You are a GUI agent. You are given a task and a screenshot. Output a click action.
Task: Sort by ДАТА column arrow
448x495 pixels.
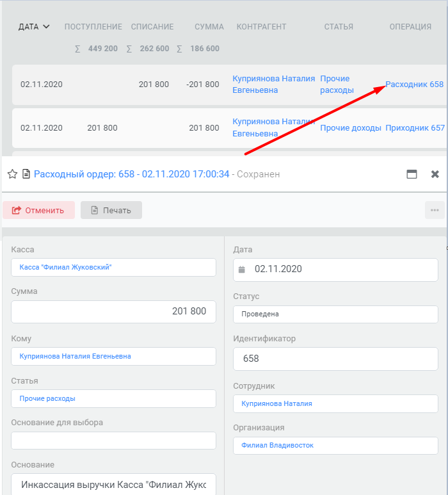(x=46, y=26)
